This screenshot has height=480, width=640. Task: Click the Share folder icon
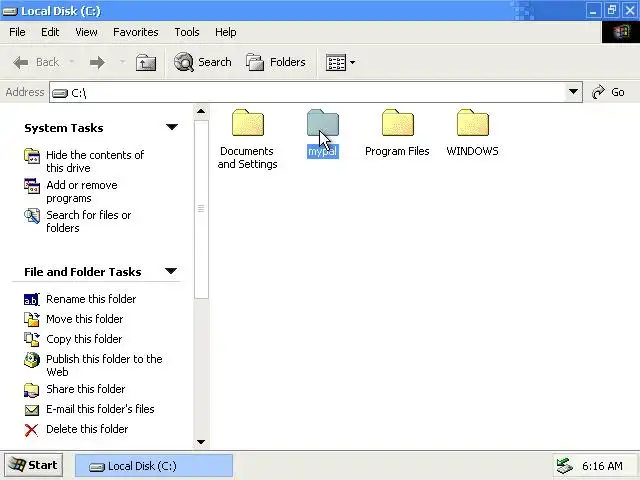[x=32, y=390]
